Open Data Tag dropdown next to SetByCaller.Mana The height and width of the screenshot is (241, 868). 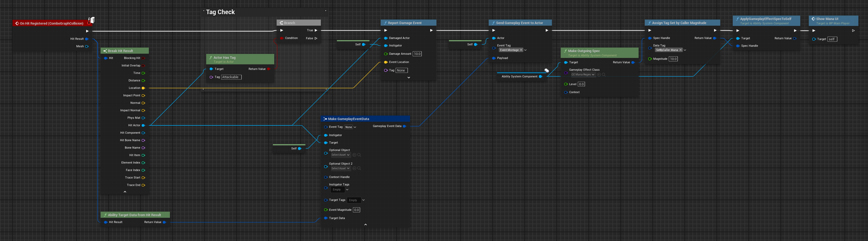685,50
